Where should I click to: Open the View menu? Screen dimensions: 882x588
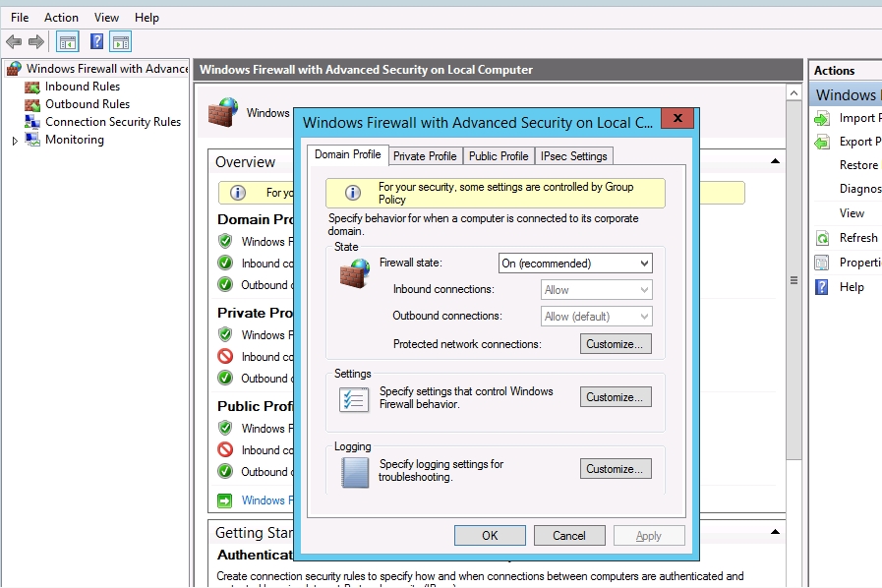(x=106, y=18)
